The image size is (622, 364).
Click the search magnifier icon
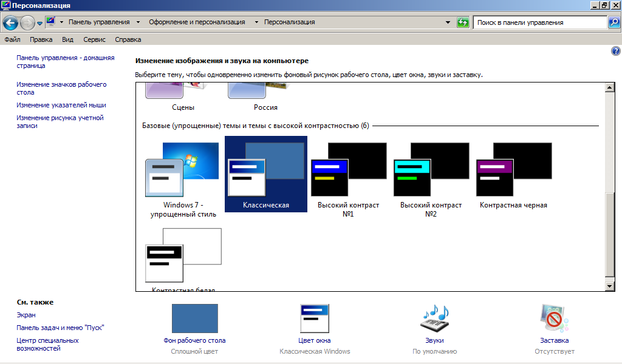pos(613,22)
